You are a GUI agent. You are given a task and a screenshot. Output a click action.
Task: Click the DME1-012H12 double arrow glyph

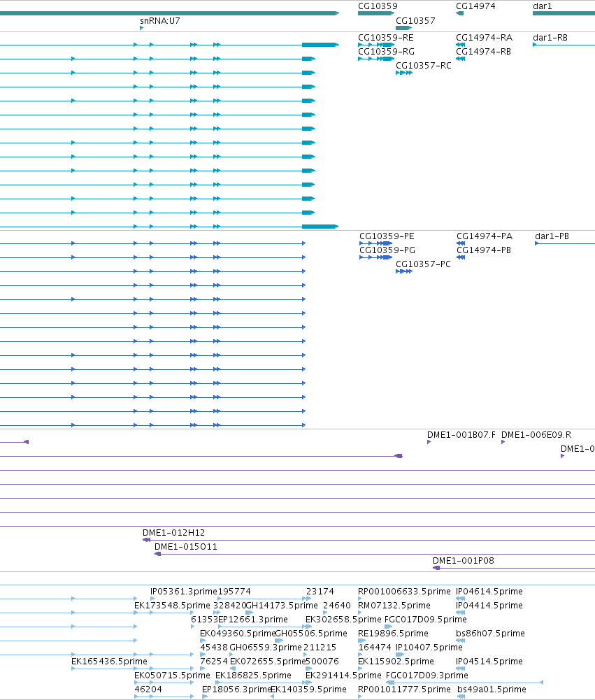146,540
